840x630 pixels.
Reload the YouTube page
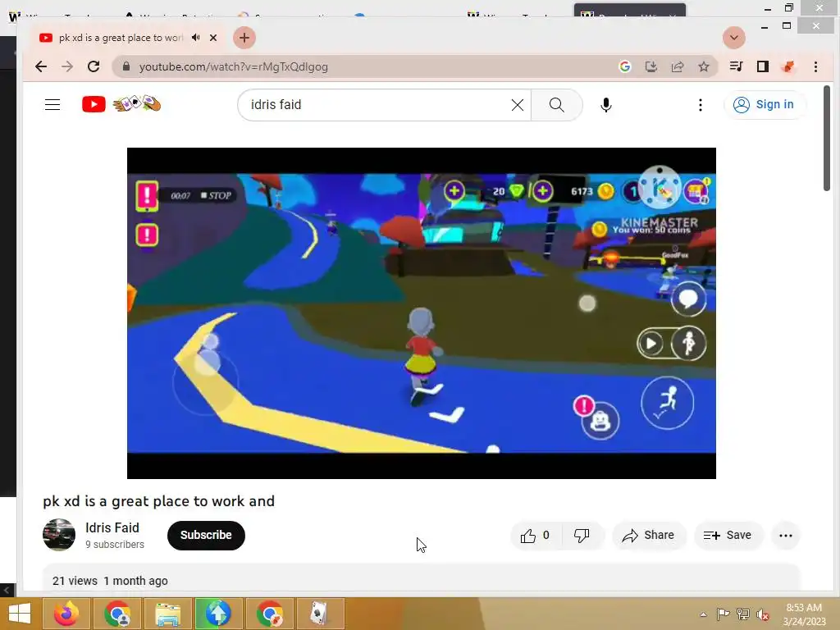(94, 66)
